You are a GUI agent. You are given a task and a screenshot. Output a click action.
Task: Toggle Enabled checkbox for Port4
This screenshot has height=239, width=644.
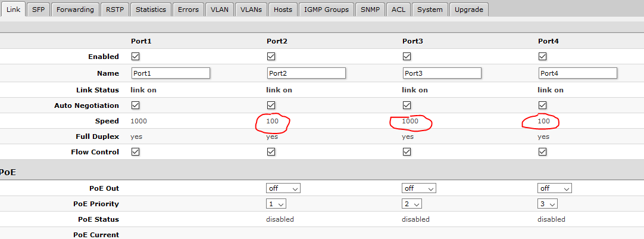coord(542,57)
